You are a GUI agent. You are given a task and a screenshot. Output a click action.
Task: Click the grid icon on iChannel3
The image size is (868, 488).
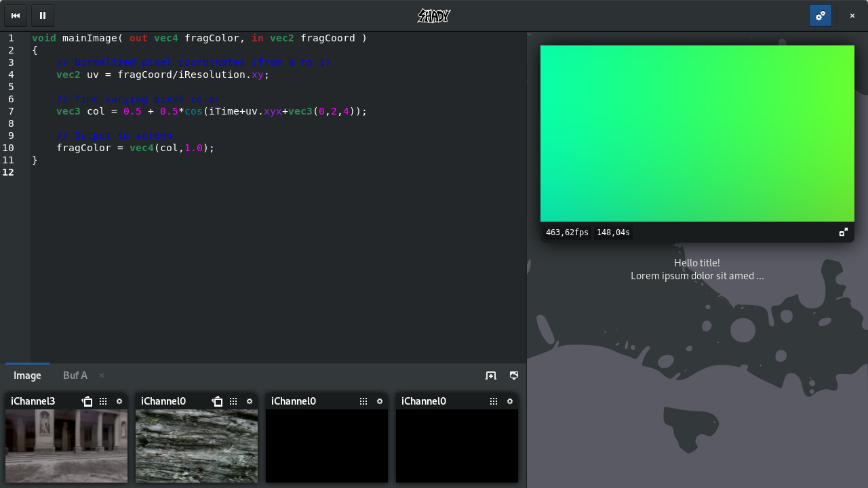[x=103, y=401]
